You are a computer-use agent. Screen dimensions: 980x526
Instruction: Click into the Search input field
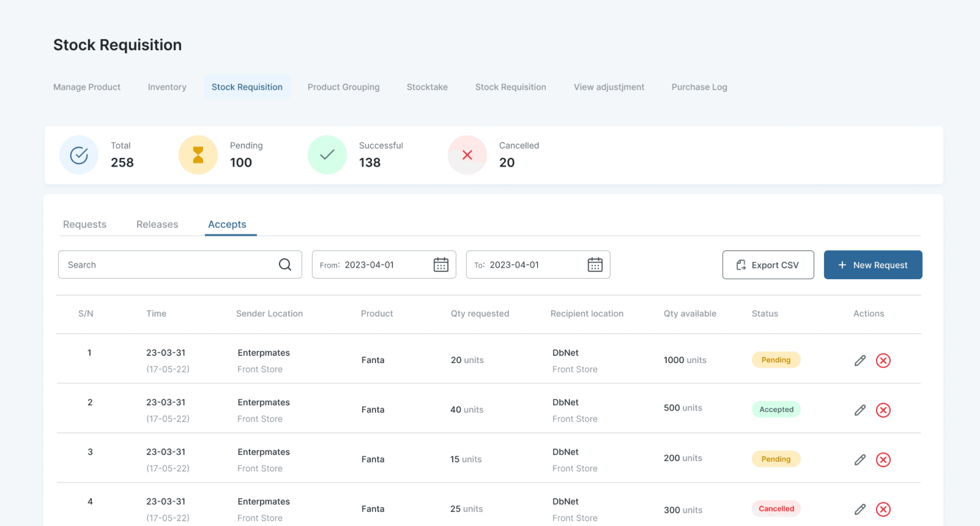coord(170,265)
